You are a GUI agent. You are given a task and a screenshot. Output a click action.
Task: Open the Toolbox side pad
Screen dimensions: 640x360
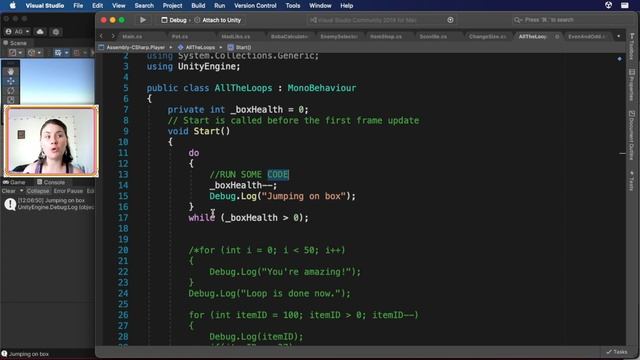pyautogui.click(x=632, y=46)
